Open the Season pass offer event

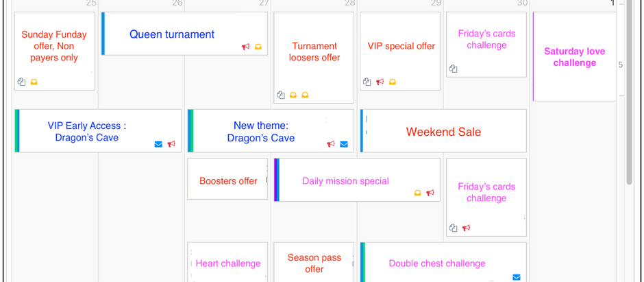tap(314, 263)
